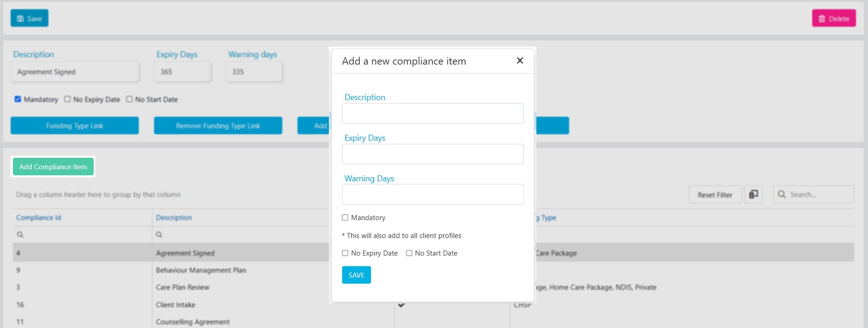868x328 pixels.
Task: Click the Description field in the dialog
Action: click(433, 113)
